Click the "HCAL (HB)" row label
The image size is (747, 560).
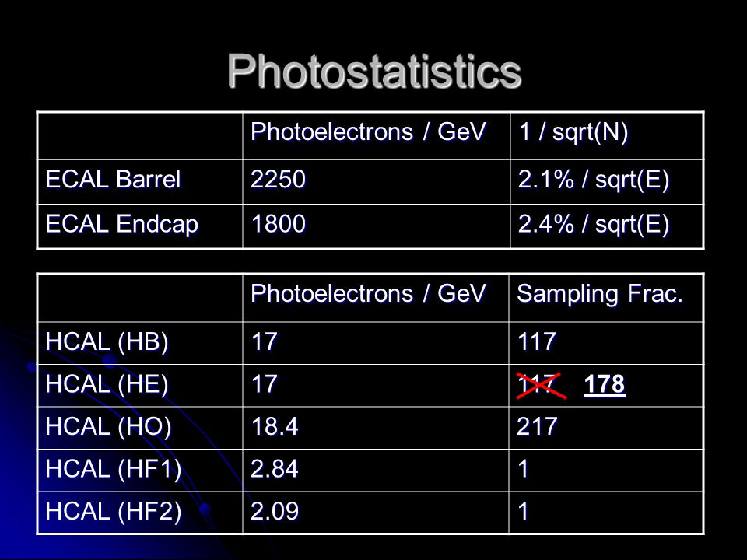coord(107,342)
